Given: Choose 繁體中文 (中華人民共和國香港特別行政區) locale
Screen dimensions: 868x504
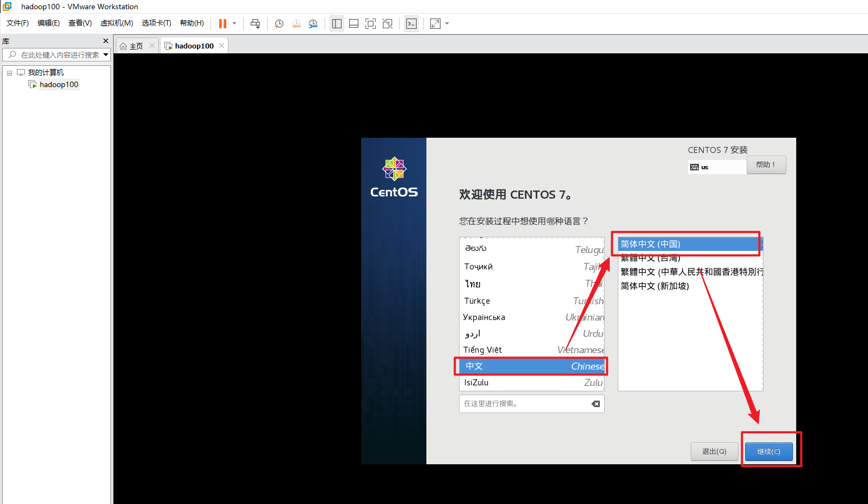Looking at the screenshot, I should [x=690, y=272].
